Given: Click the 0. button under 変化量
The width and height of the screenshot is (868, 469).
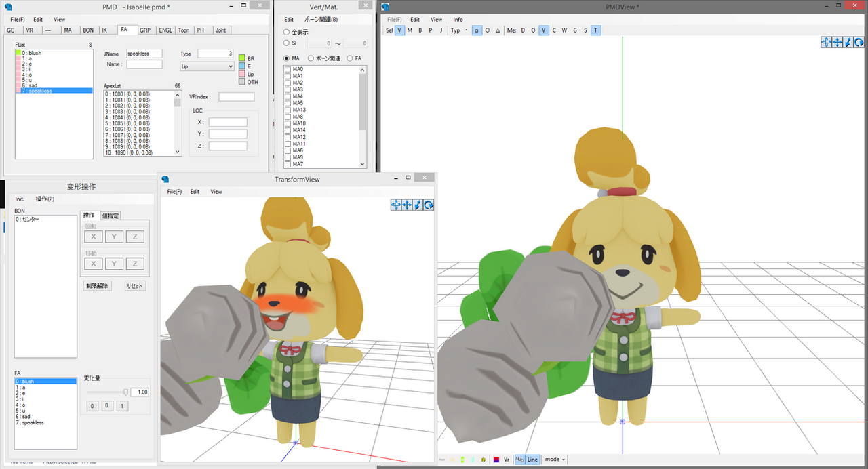Looking at the screenshot, I should (x=107, y=406).
